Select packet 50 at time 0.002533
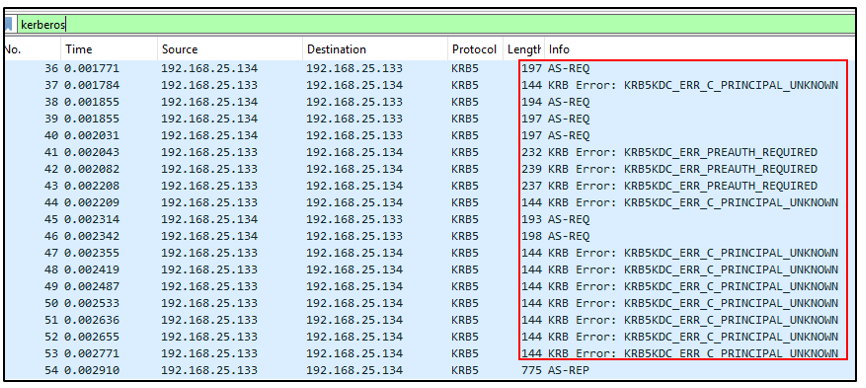 click(x=430, y=303)
